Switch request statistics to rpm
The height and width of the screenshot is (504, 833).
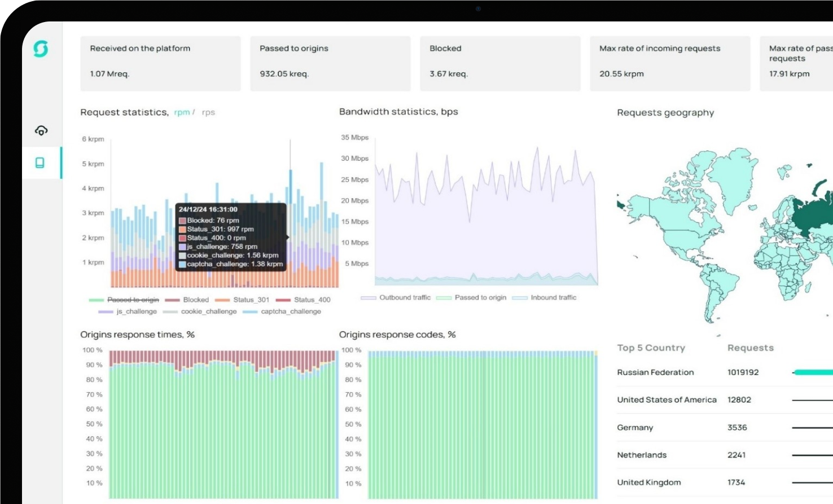(x=182, y=112)
